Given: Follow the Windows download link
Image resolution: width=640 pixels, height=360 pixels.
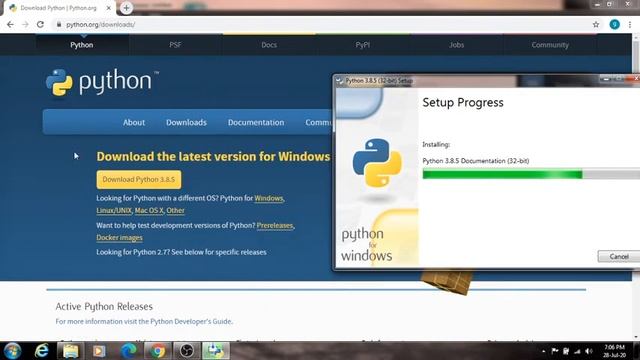Looking at the screenshot, I should coord(269,198).
